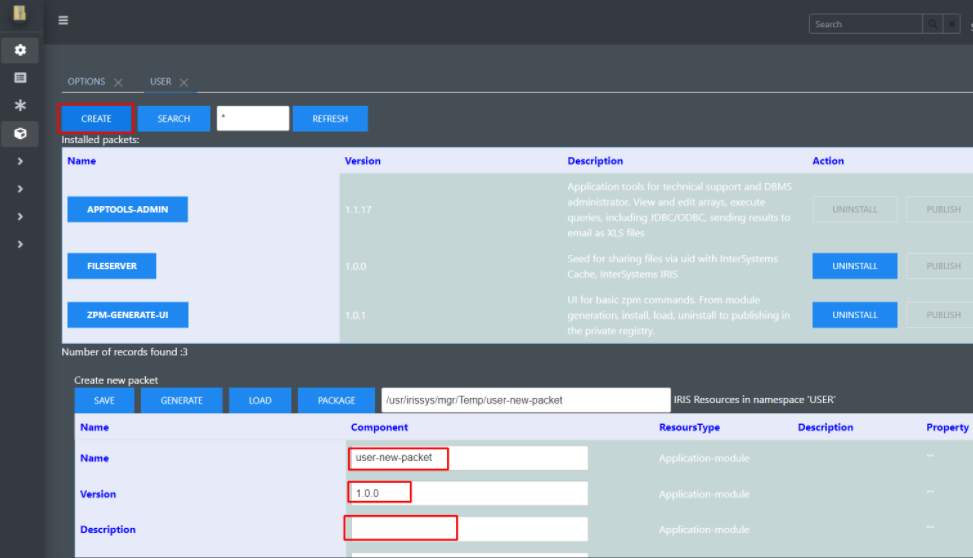
Task: Click 'Number of records found :3' text
Action: click(x=124, y=352)
